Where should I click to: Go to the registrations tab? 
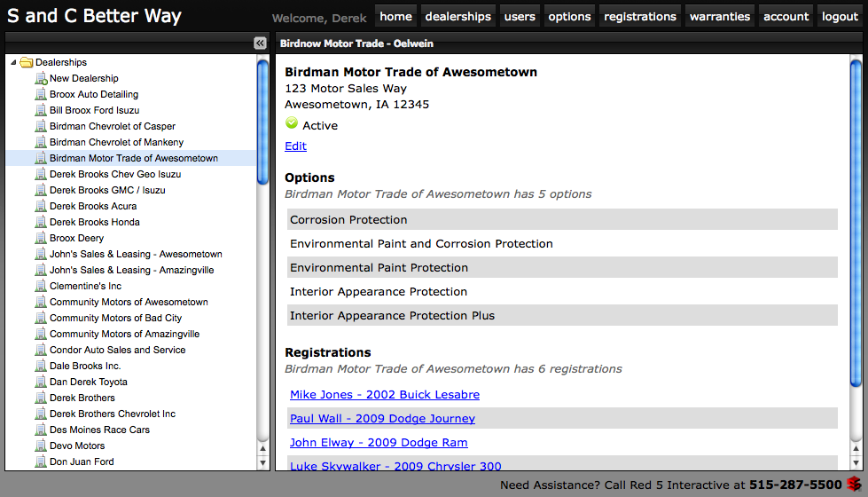tap(639, 16)
